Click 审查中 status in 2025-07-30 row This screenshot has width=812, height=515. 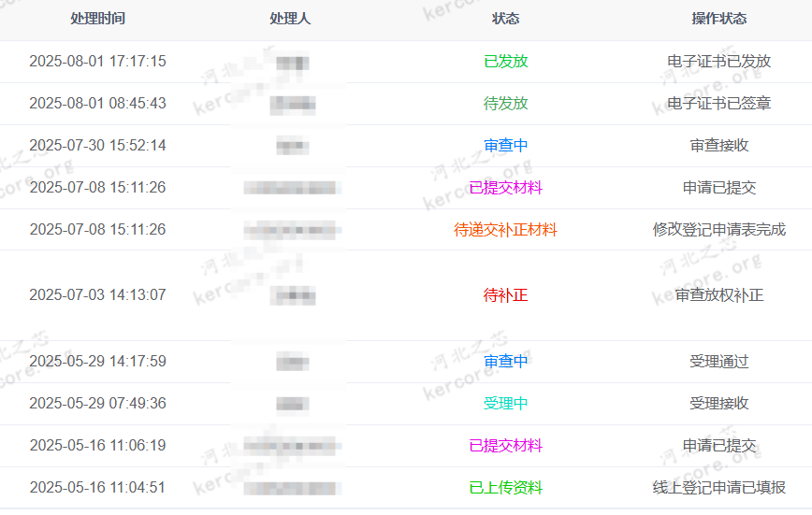(x=505, y=146)
